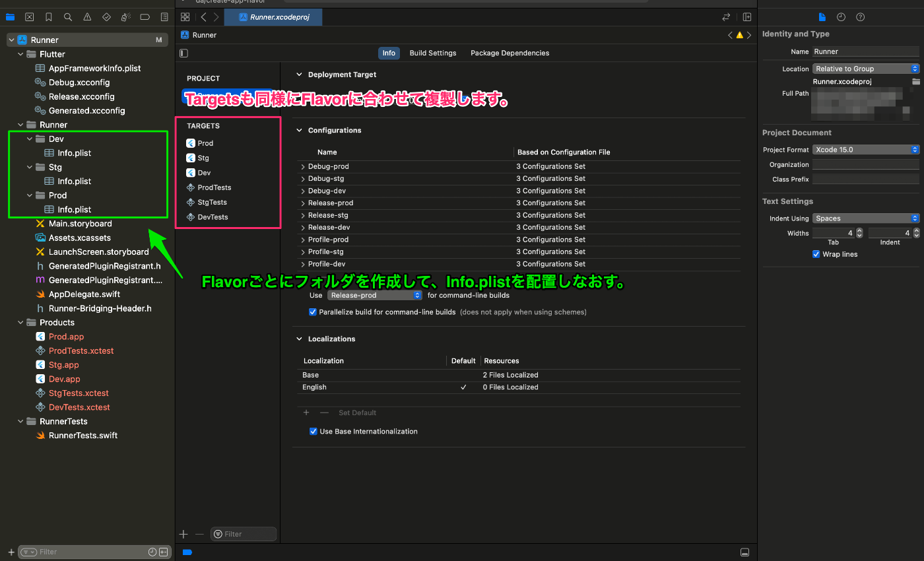Viewport: 924px width, 561px height.
Task: Collapse the RunnerTests group
Action: click(x=20, y=421)
